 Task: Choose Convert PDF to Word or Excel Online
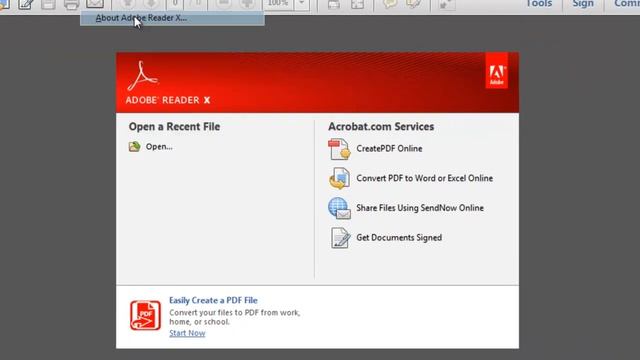424,178
